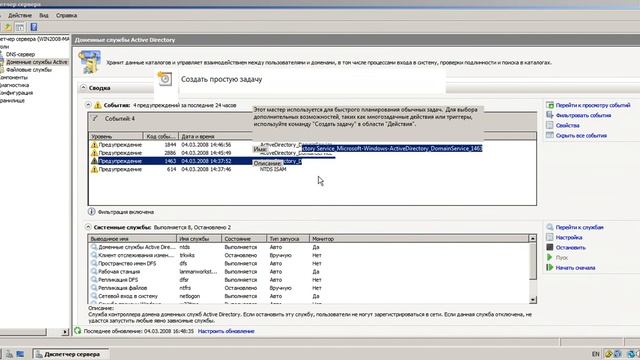Screen dimensions: 640x360
Task: Click the blue help toolbar icon
Action: click(34, 27)
